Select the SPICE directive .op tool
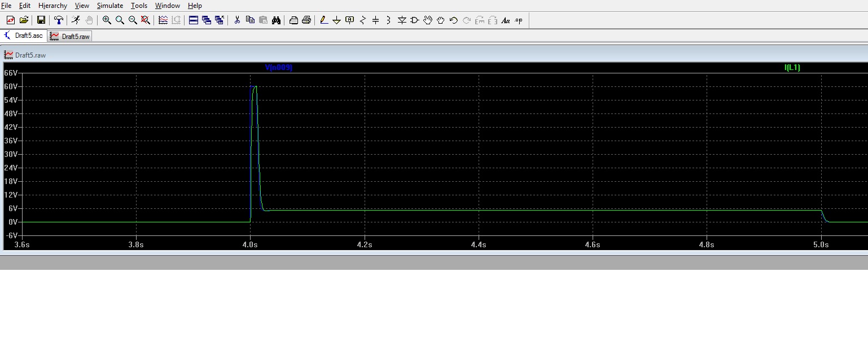868x350 pixels. click(x=519, y=20)
